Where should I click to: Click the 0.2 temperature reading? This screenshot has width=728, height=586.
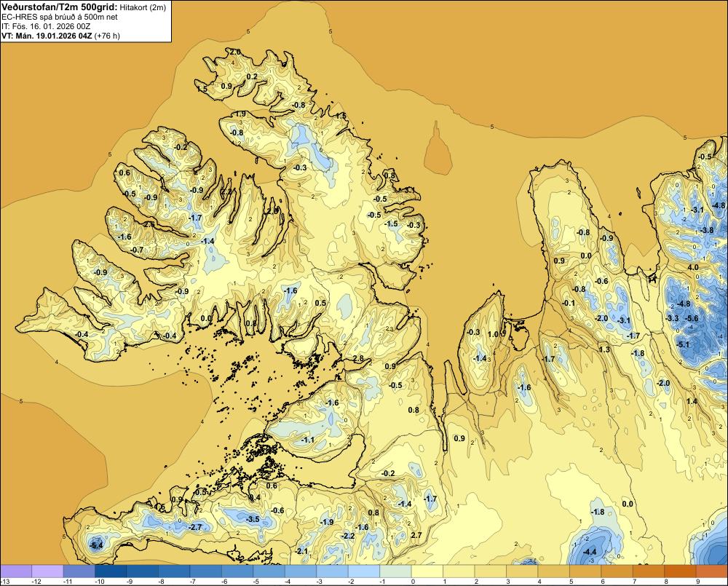[x=252, y=76]
